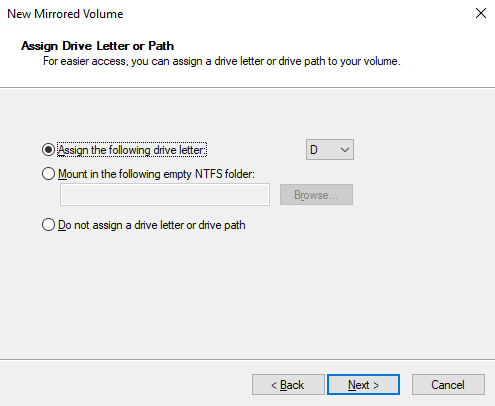Viewport: 495px width, 406px height.
Task: Click the 'Assign the following drive letter:' label text
Action: tap(132, 150)
